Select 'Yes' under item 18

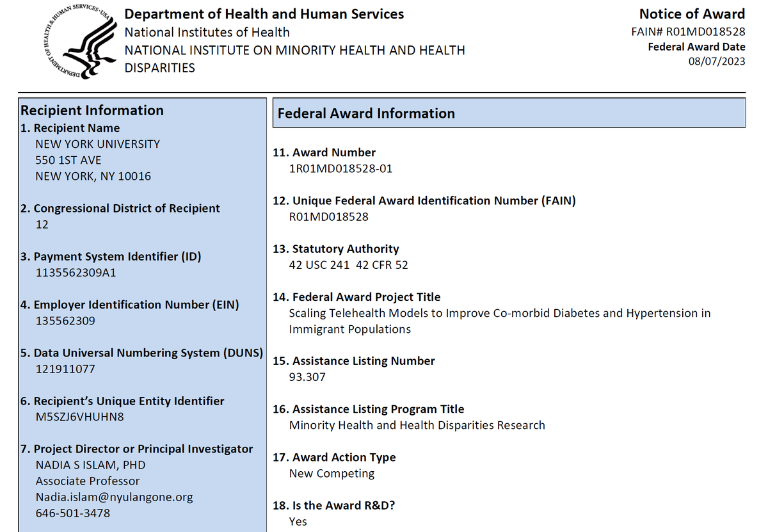click(x=298, y=522)
